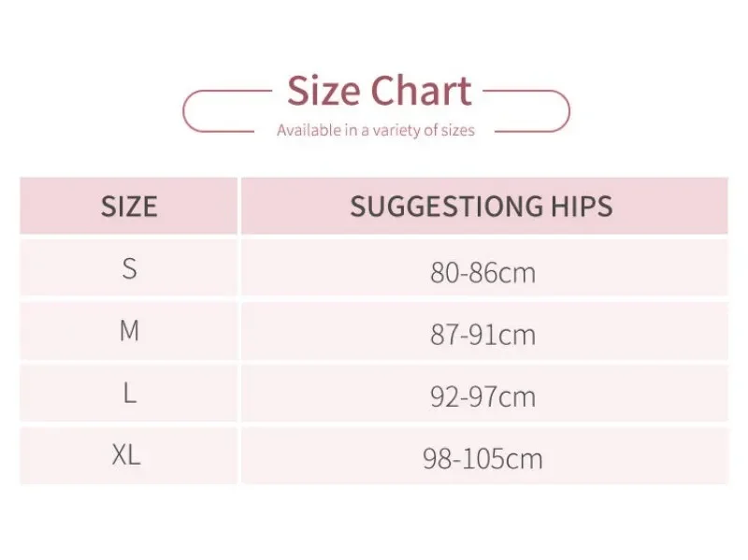
Task: Click the SIZE column header
Action: (129, 206)
